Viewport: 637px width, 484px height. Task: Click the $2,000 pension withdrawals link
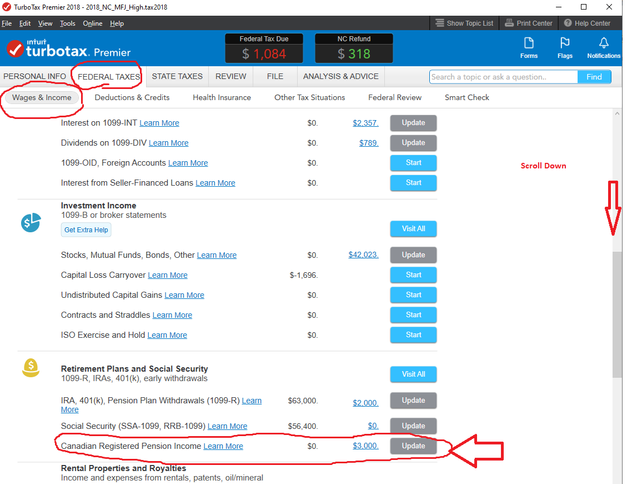click(365, 403)
